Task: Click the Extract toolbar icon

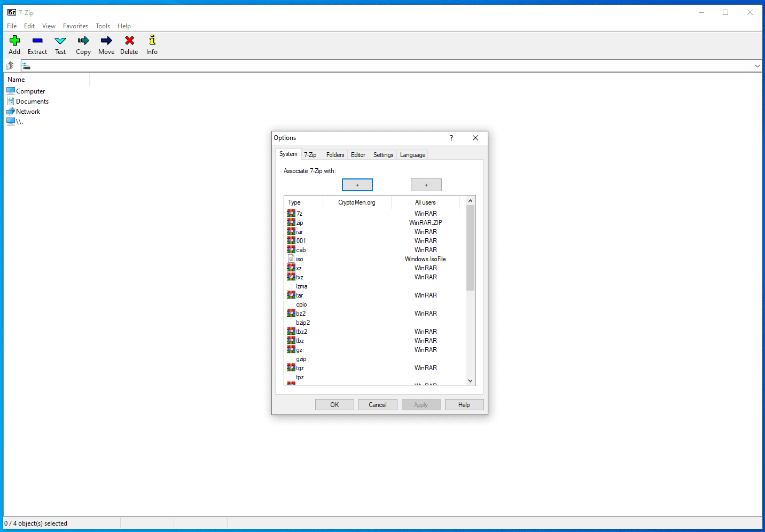Action: click(x=37, y=41)
